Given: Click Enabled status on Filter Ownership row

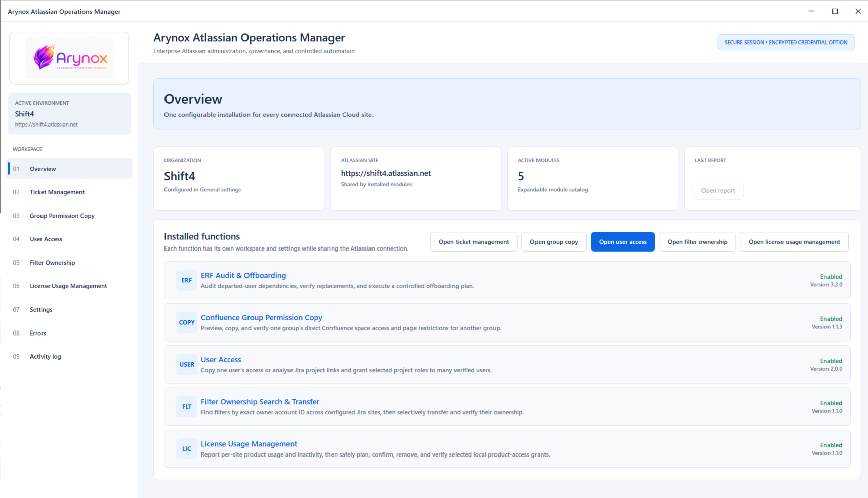Looking at the screenshot, I should 831,403.
